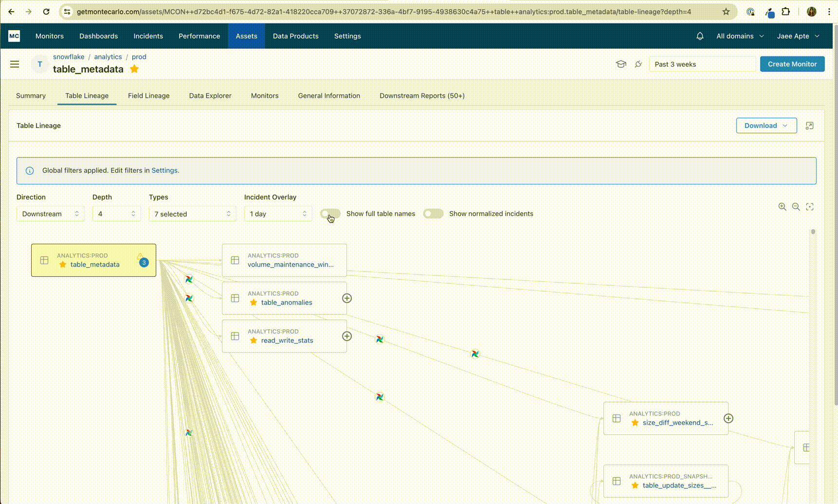Screen dimensions: 838x504
Task: Follow the Settings link in banner
Action: click(164, 171)
